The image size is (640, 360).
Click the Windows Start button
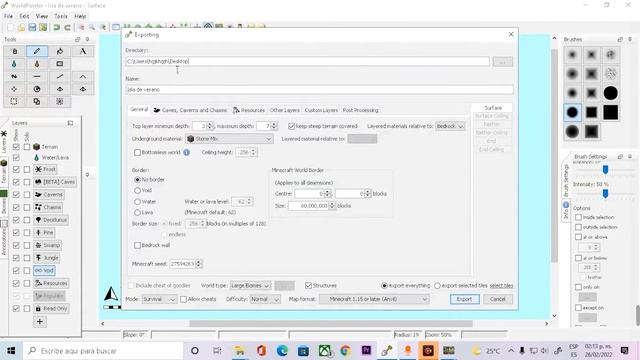click(x=11, y=351)
